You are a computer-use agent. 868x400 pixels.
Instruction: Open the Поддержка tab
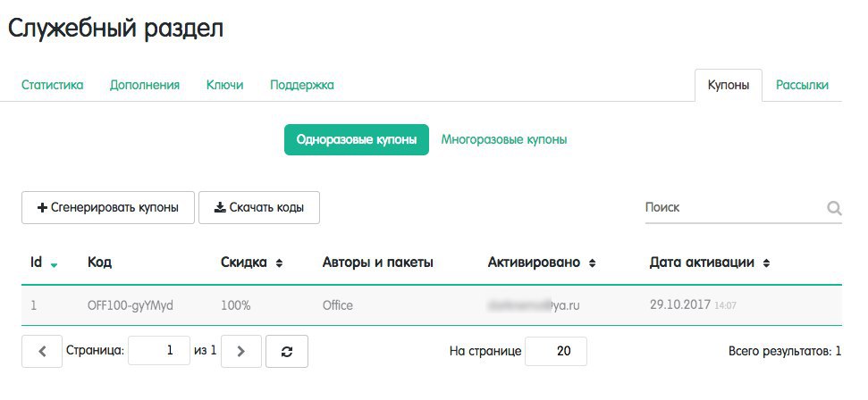[x=302, y=86]
